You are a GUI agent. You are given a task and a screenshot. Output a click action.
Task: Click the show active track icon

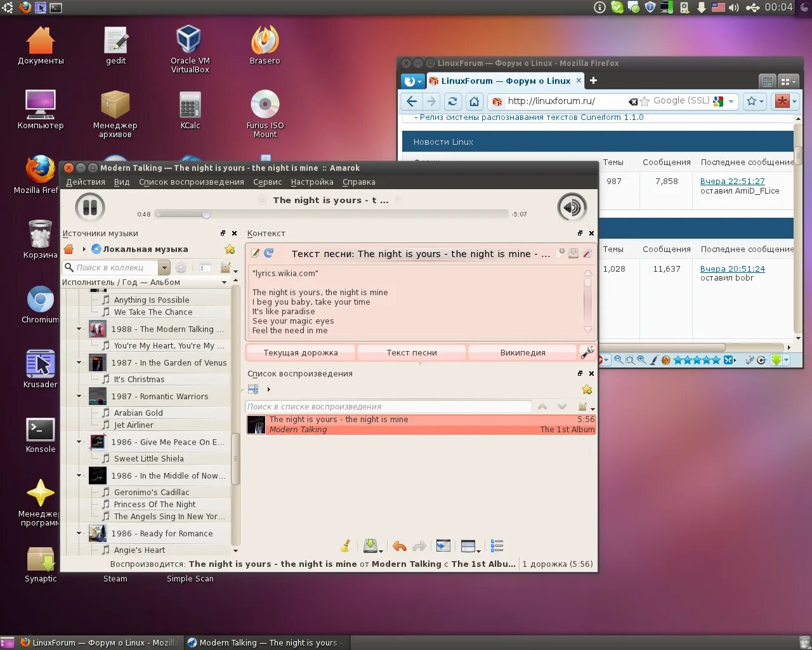[443, 546]
